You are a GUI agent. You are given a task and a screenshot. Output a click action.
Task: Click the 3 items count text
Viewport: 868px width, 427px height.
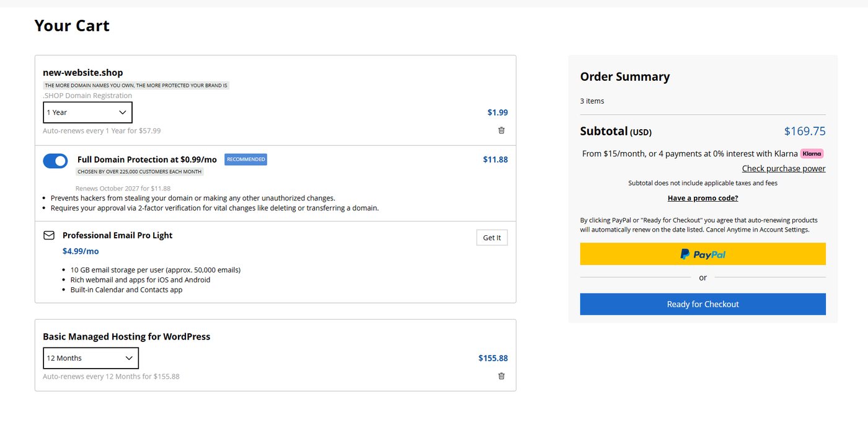click(592, 101)
